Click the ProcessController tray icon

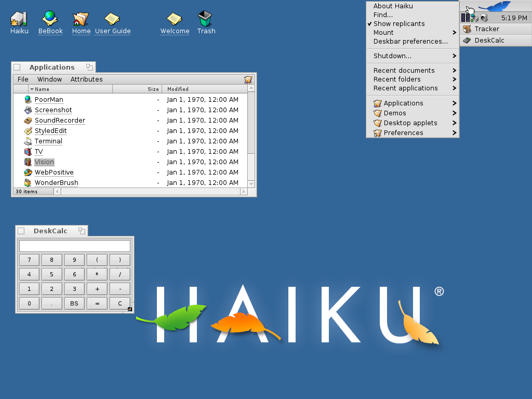coord(465,18)
